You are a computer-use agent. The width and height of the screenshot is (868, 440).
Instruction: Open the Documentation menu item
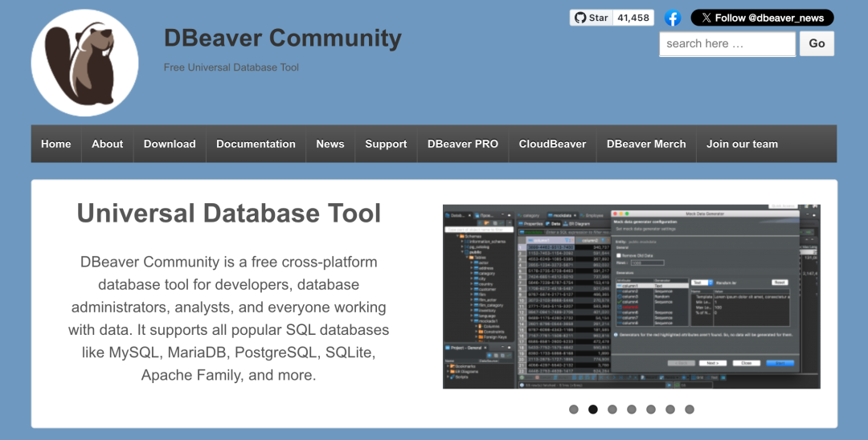point(256,144)
